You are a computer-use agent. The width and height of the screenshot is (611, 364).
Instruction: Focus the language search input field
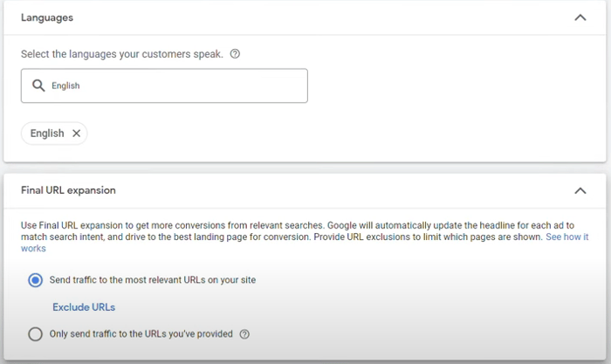click(x=164, y=86)
